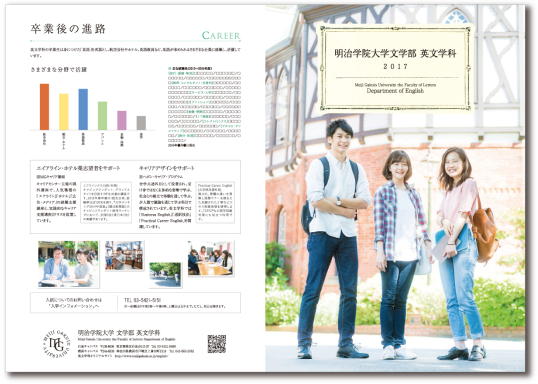Click the TEL phone number in contact box
Screen dimensions: 538x384
(x=142, y=300)
